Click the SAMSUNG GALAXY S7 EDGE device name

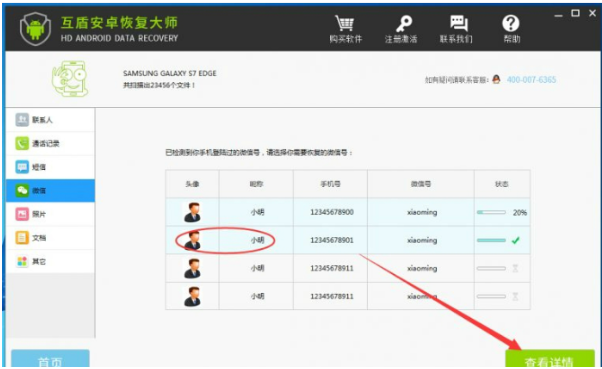tap(170, 73)
